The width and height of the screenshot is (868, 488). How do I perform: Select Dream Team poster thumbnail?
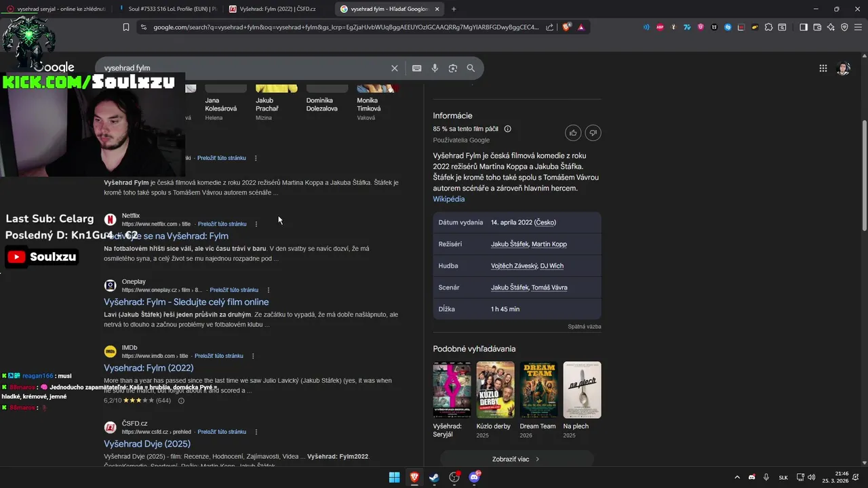[x=538, y=390]
